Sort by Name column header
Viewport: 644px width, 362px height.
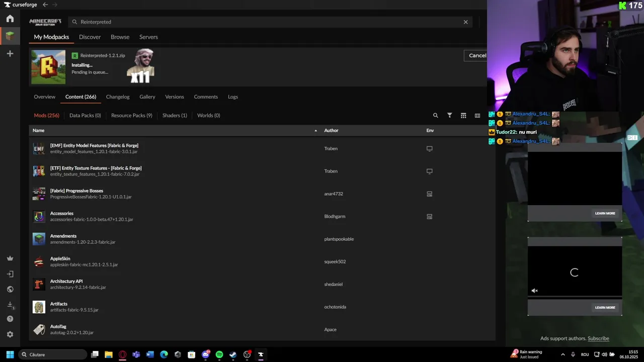[38, 131]
